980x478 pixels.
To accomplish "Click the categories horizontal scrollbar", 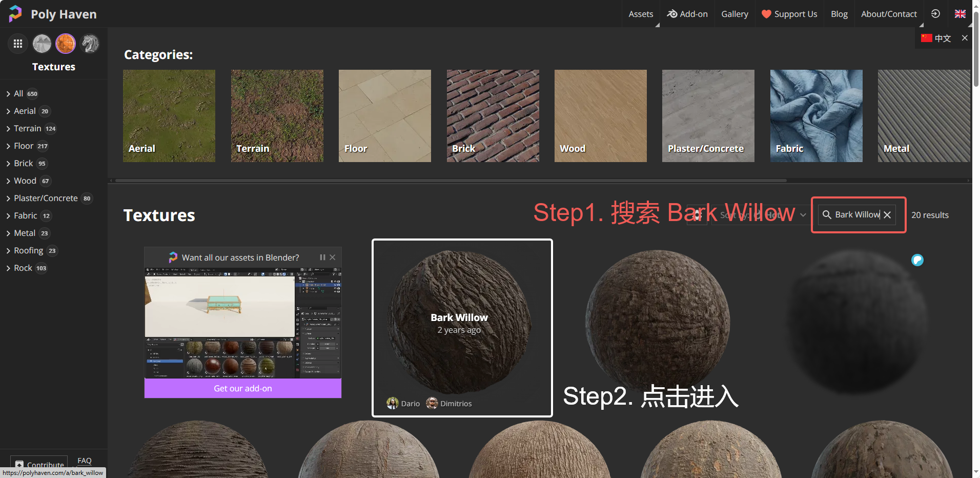I will pyautogui.click(x=451, y=181).
